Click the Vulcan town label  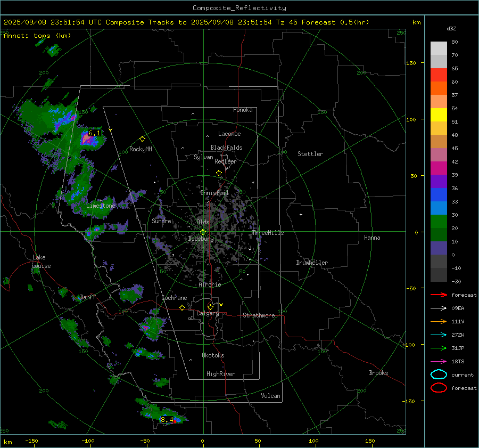click(270, 396)
